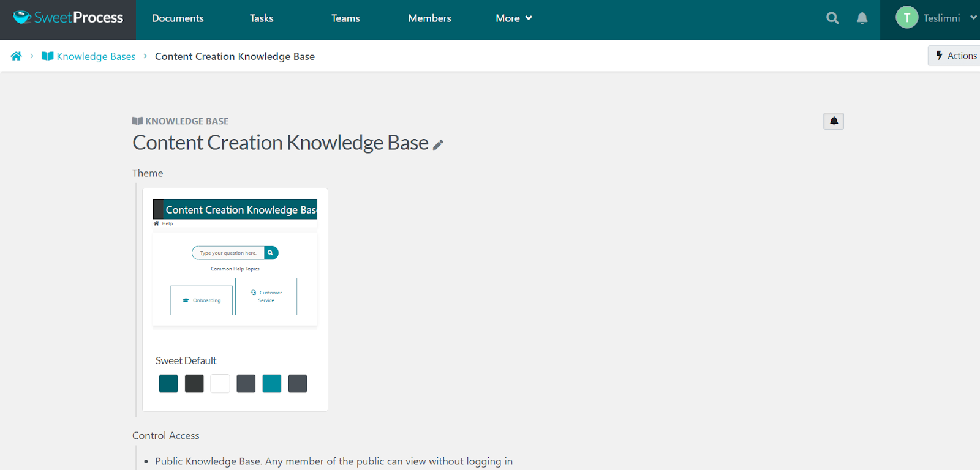
Task: Click the SweetProcess logo
Action: [x=68, y=18]
